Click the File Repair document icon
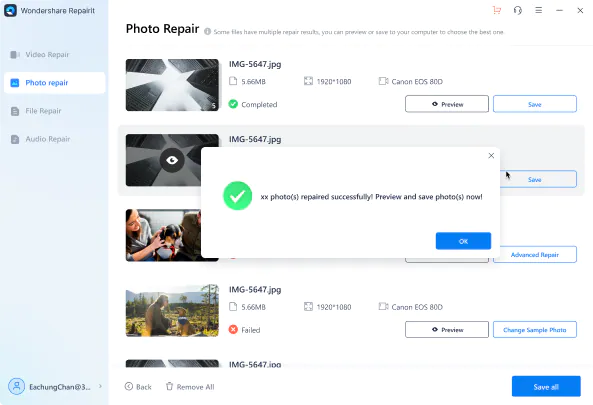The image size is (593, 405). 15,111
